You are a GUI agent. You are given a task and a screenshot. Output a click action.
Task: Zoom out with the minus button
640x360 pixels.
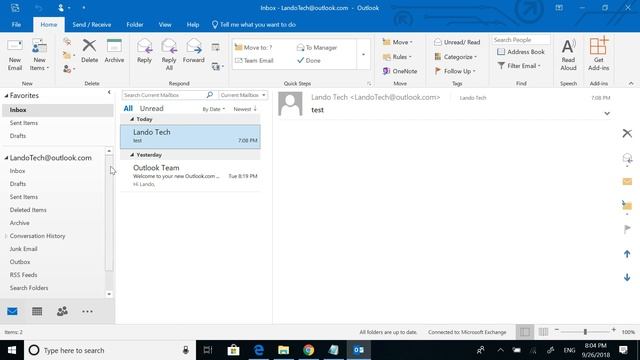click(557, 330)
